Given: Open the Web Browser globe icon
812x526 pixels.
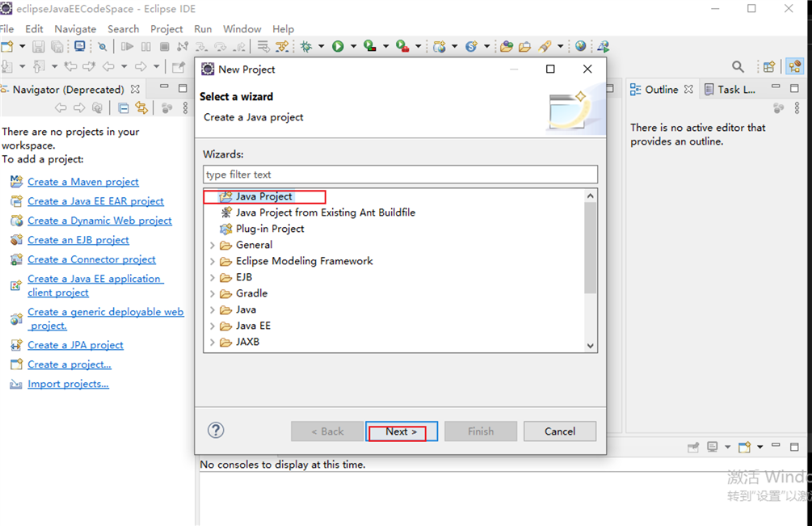Looking at the screenshot, I should click(580, 47).
